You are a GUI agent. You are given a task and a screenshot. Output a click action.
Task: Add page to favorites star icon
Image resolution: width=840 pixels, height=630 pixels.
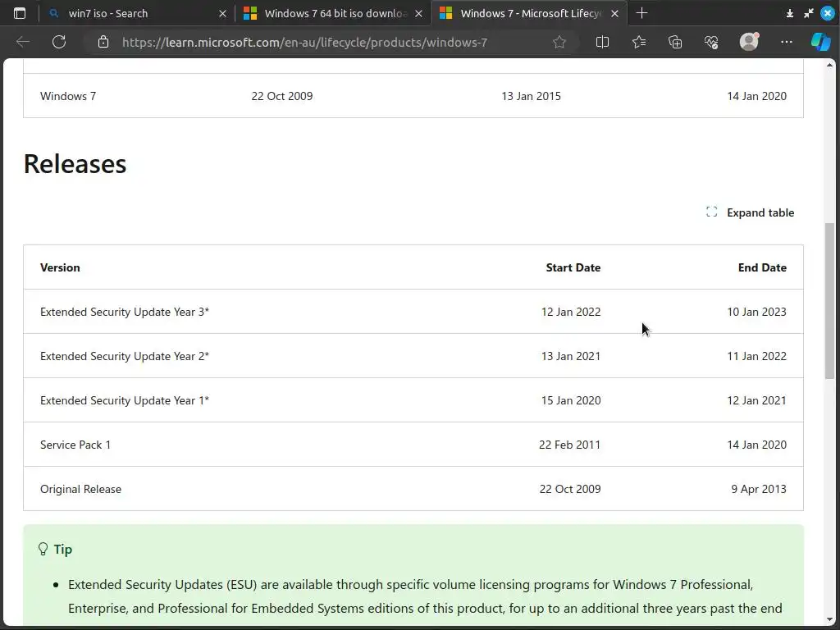559,42
